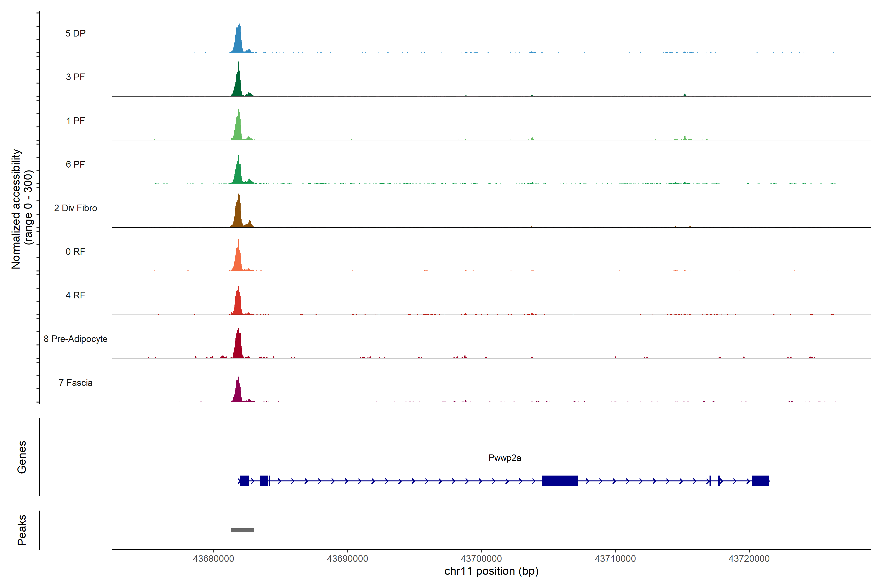Click the 6 PF track label
882x588 pixels.
pyautogui.click(x=75, y=164)
